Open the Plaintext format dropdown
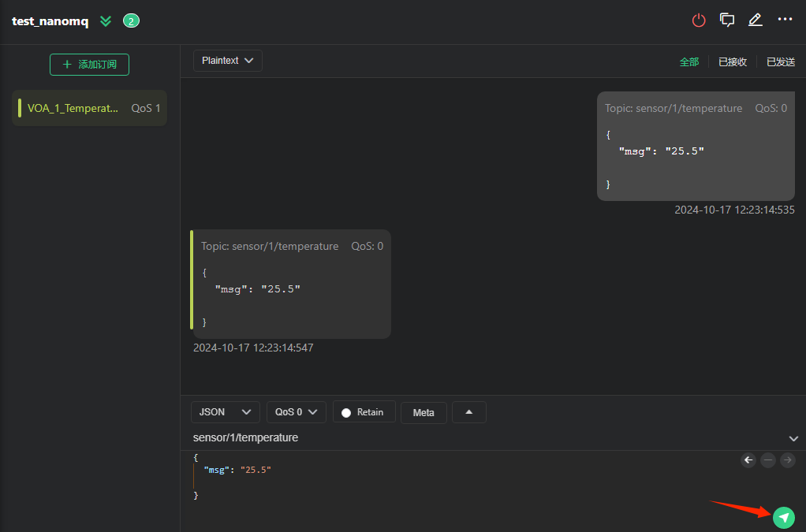The width and height of the screenshot is (806, 532). pyautogui.click(x=227, y=61)
